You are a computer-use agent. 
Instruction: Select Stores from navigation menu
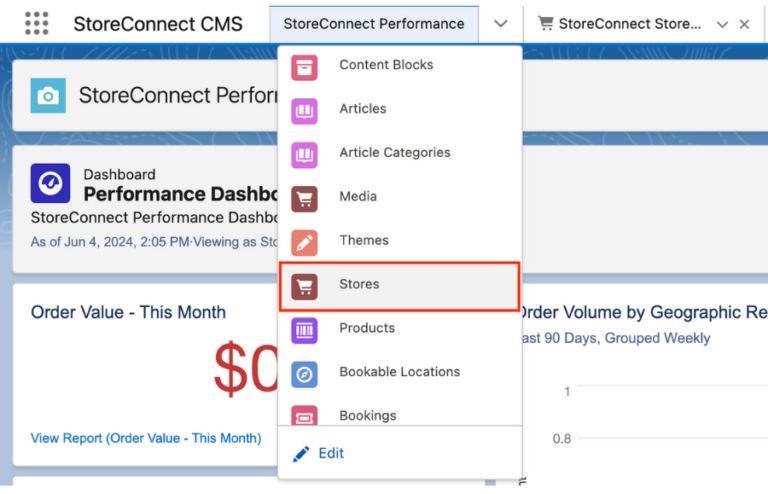tap(359, 285)
